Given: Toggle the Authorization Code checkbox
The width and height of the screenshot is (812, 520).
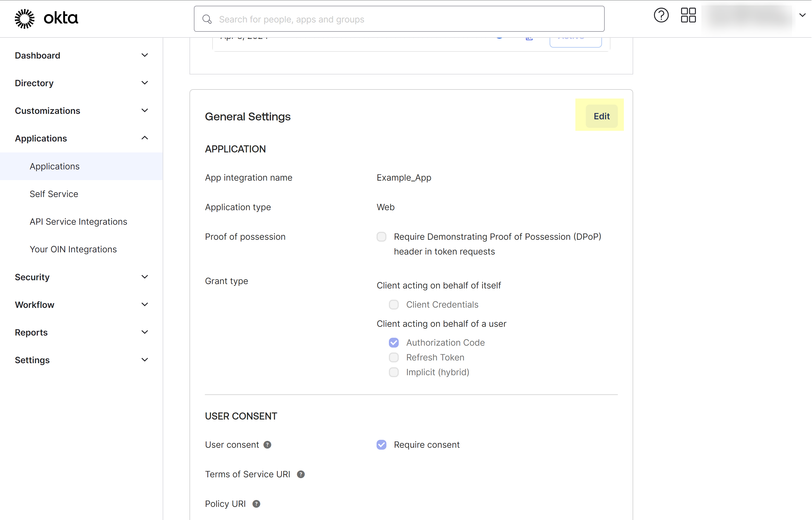Looking at the screenshot, I should [x=394, y=342].
